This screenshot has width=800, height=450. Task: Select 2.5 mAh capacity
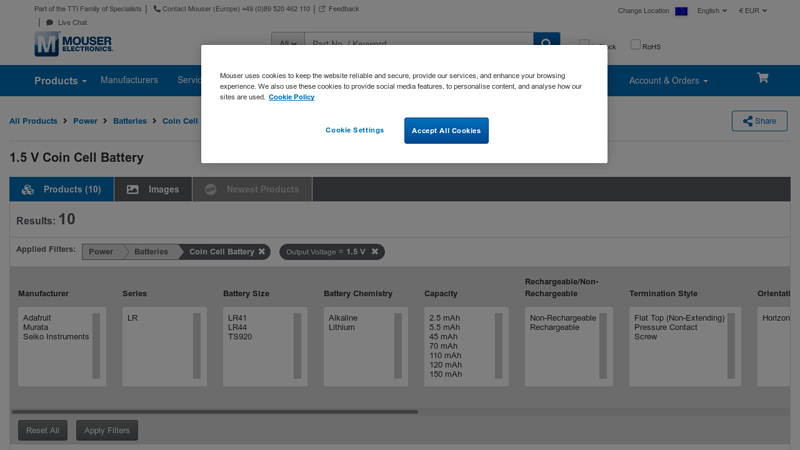point(444,318)
